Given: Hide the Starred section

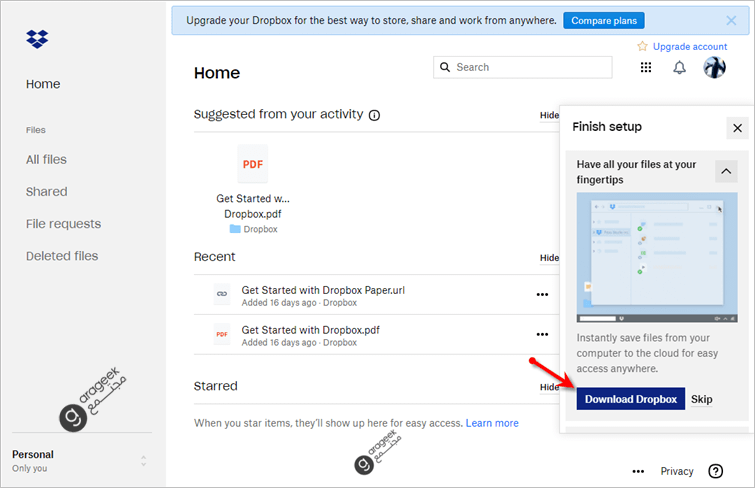Looking at the screenshot, I should tap(549, 387).
